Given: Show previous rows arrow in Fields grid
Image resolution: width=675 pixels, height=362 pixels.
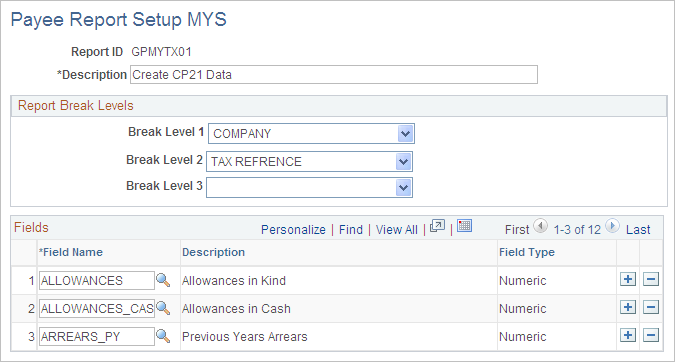Looking at the screenshot, I should coord(540,226).
